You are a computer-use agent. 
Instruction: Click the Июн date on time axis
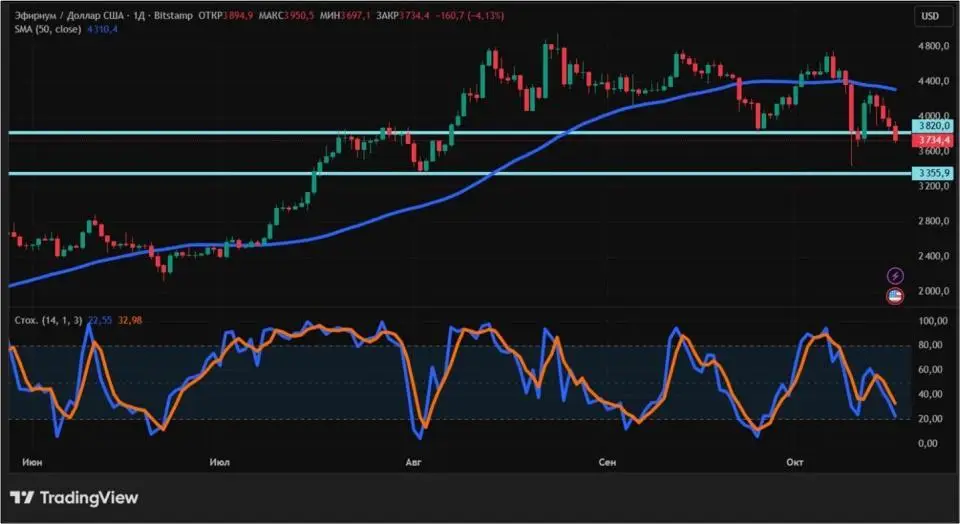(32, 462)
